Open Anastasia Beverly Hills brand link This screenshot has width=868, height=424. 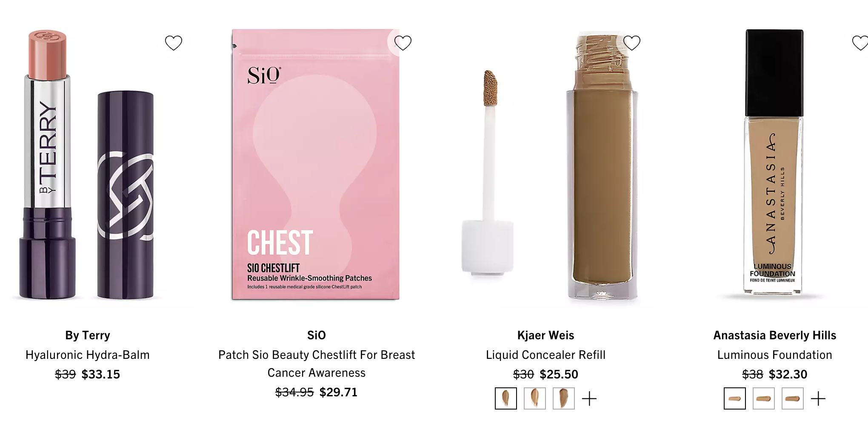[775, 335]
